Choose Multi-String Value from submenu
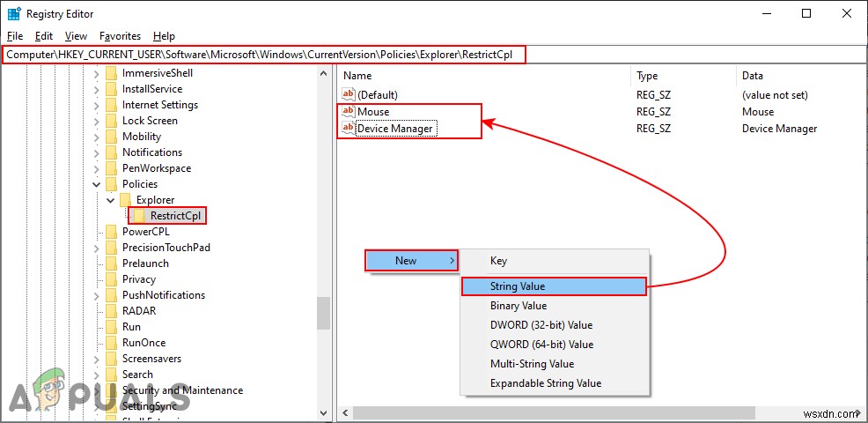 [x=554, y=364]
